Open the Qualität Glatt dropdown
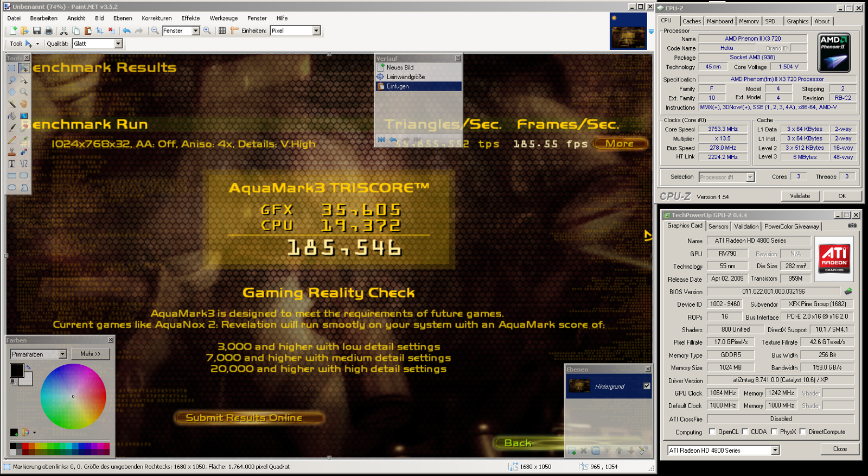The height and width of the screenshot is (476, 868). pos(118,43)
